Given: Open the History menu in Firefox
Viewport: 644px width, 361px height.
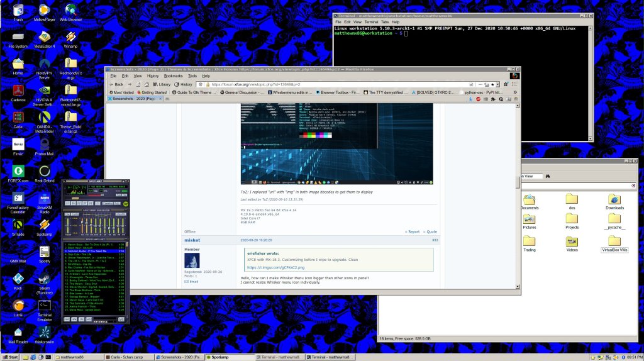Looking at the screenshot, I should pyautogui.click(x=153, y=76).
